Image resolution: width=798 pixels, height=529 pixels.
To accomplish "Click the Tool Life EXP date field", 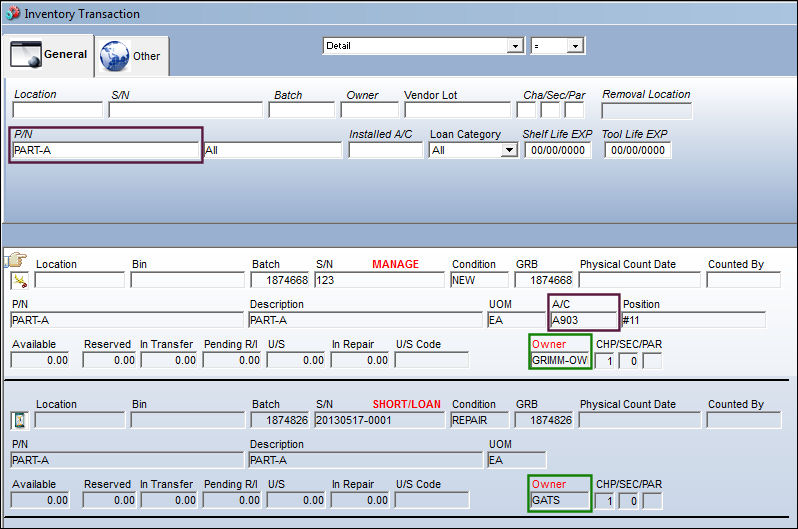I will (x=638, y=150).
